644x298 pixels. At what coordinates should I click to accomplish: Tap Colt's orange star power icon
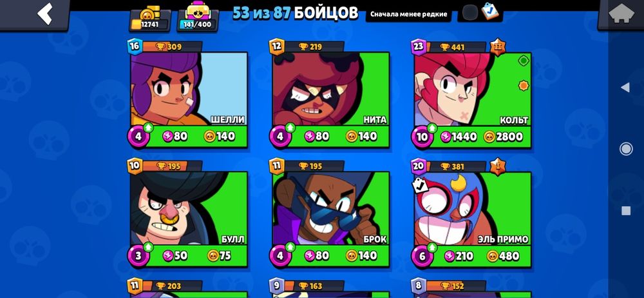[x=523, y=86]
